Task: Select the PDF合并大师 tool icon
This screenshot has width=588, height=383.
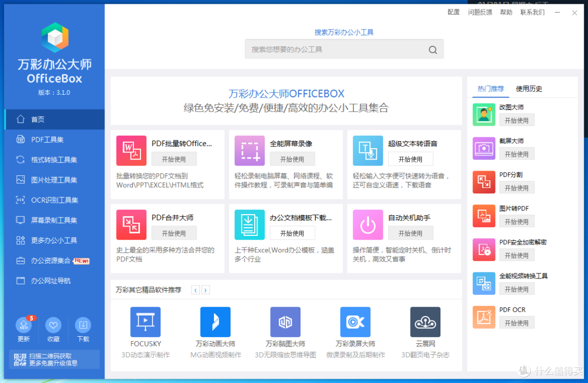Action: [131, 224]
